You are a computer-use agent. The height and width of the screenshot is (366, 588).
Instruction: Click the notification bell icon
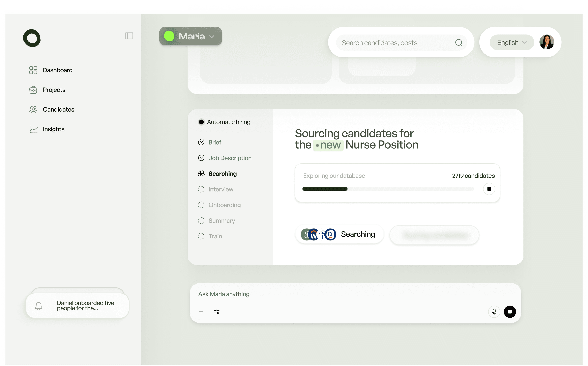(39, 306)
